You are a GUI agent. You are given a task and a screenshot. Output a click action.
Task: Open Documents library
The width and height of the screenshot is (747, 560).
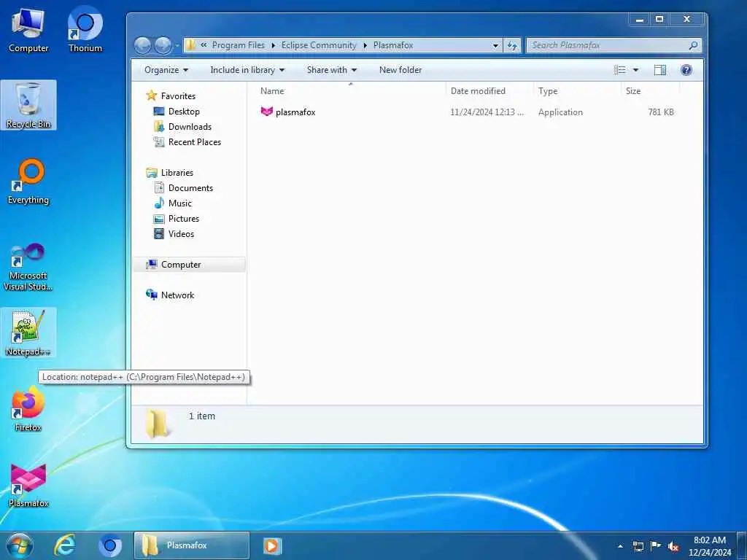coord(190,187)
